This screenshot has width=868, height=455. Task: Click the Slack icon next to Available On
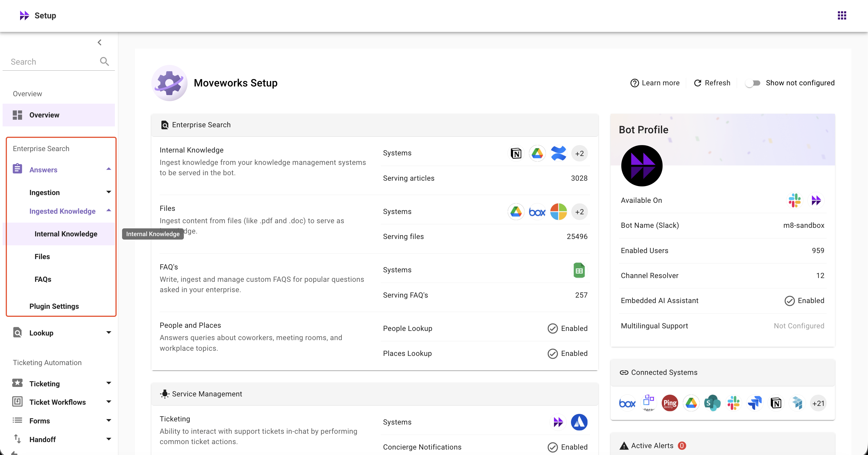794,200
